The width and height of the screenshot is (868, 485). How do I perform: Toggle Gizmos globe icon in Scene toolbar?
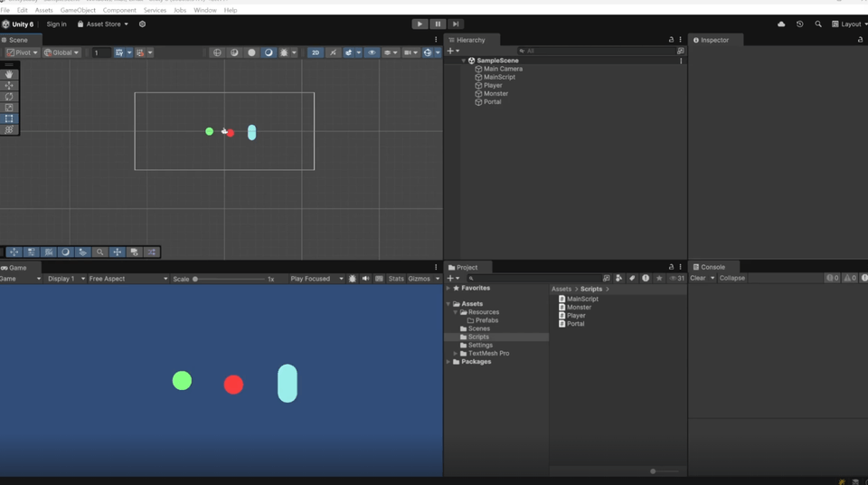428,52
